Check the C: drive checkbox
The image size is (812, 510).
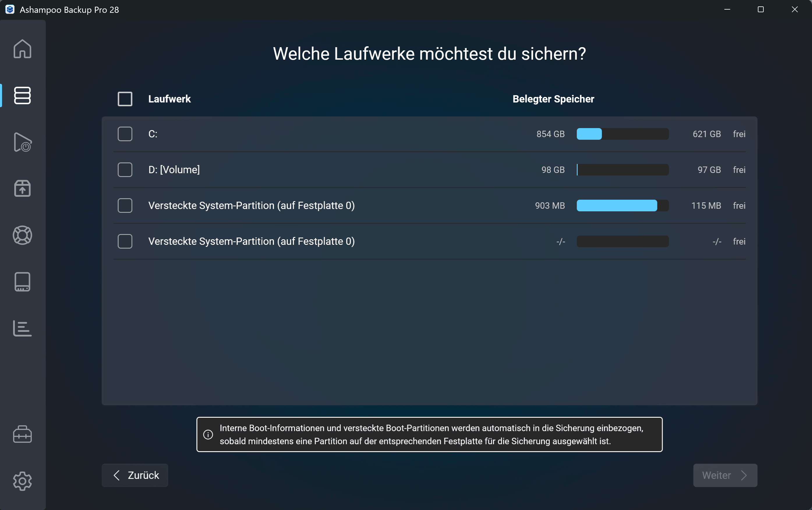point(125,134)
